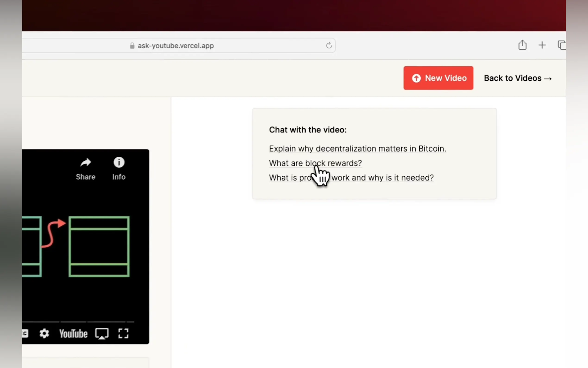Click the browser share icon
The width and height of the screenshot is (588, 368).
pos(522,45)
